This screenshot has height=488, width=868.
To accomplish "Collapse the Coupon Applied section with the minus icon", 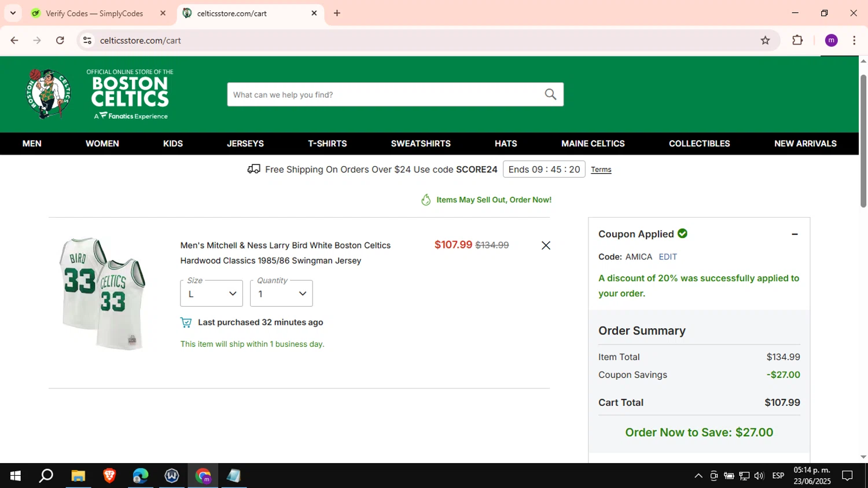I will [795, 234].
